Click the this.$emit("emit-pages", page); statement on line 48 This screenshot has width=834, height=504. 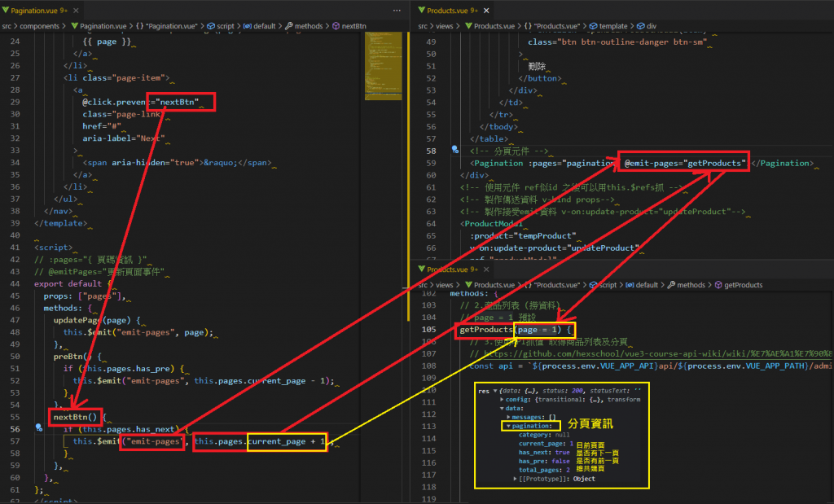click(x=138, y=332)
